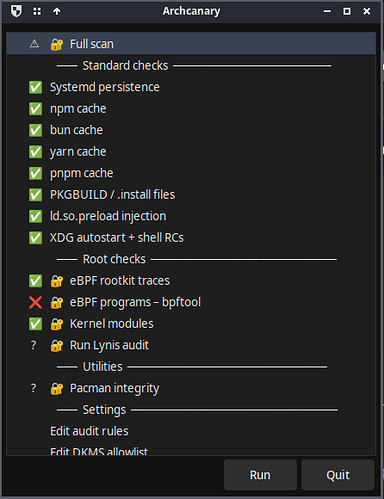This screenshot has width=384, height=499.
Task: Select the ld.so.preload injection check
Action: point(191,216)
